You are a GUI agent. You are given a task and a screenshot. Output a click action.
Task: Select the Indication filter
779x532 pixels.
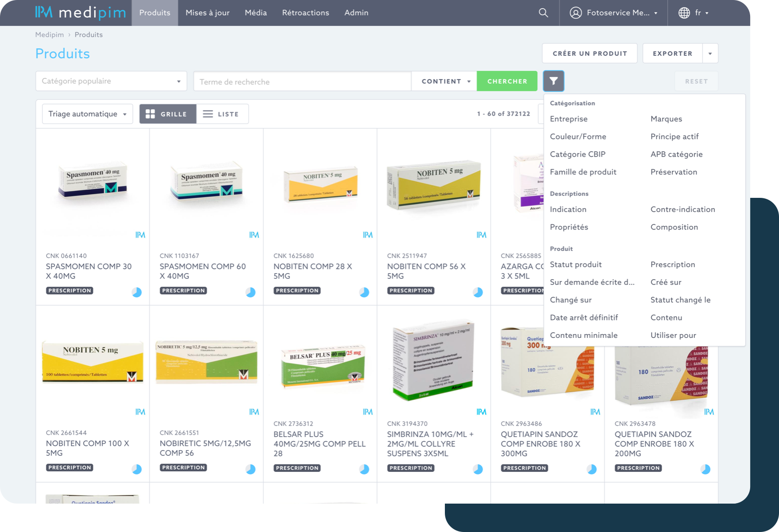[x=568, y=209]
